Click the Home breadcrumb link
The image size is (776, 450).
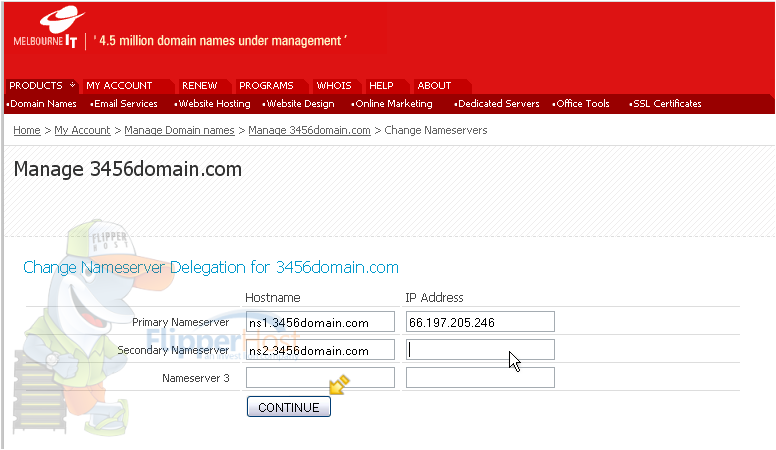point(27,130)
